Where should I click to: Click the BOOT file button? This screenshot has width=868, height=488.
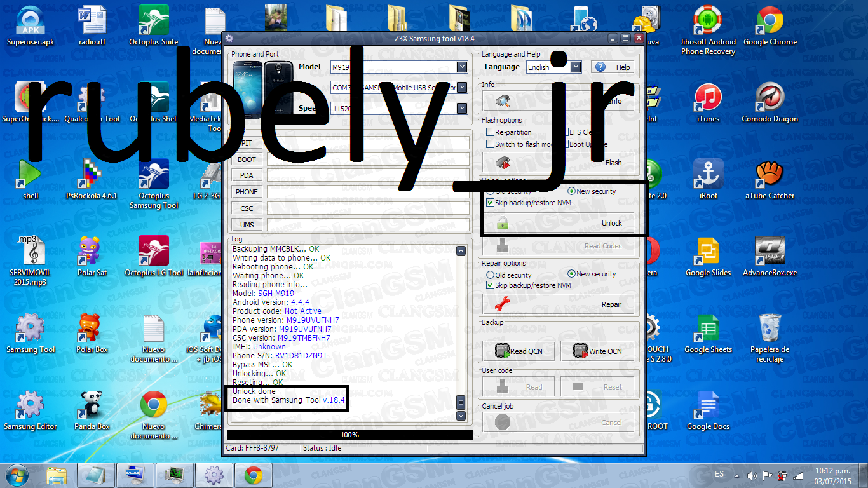coord(247,159)
